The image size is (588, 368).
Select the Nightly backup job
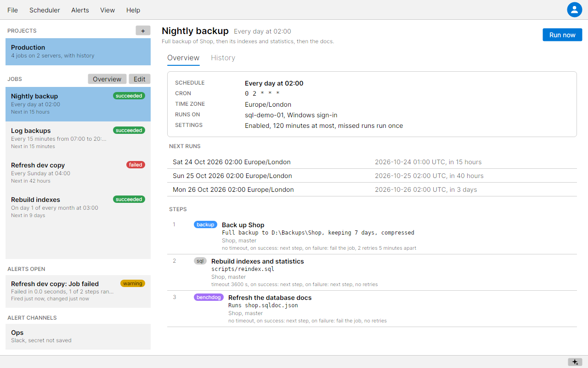pyautogui.click(x=78, y=104)
